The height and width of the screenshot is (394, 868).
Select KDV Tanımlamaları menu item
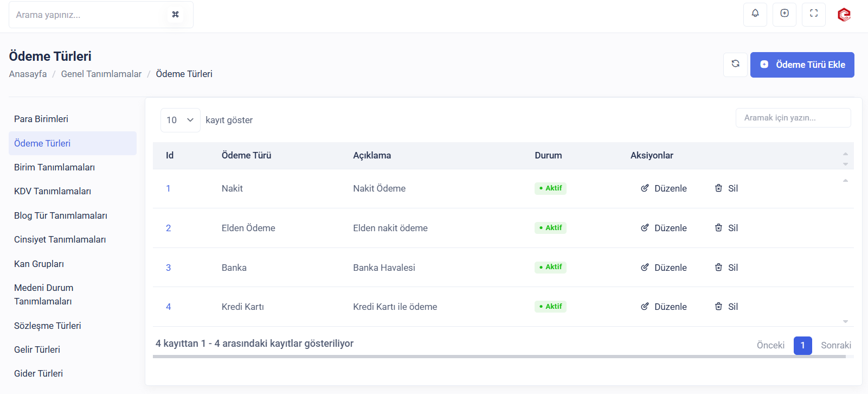tap(53, 191)
